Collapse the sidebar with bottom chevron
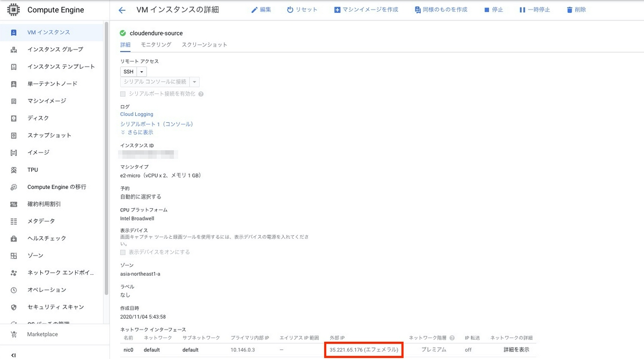 (x=13, y=355)
